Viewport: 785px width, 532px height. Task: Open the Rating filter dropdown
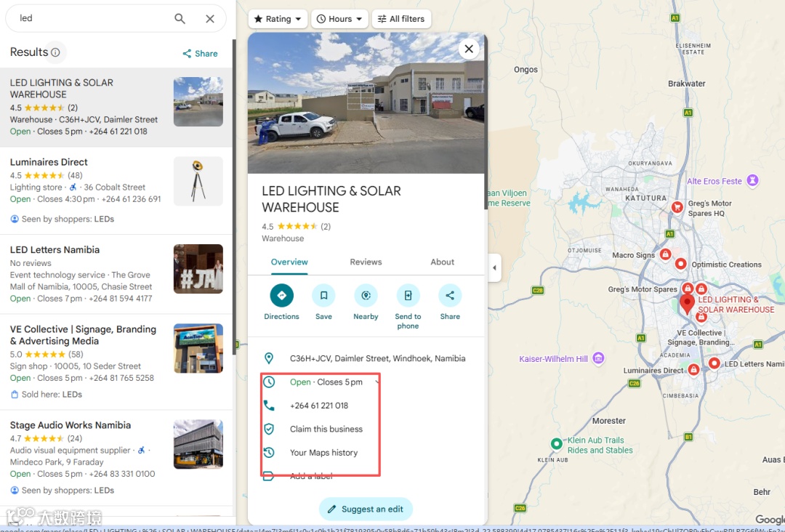[x=278, y=19]
